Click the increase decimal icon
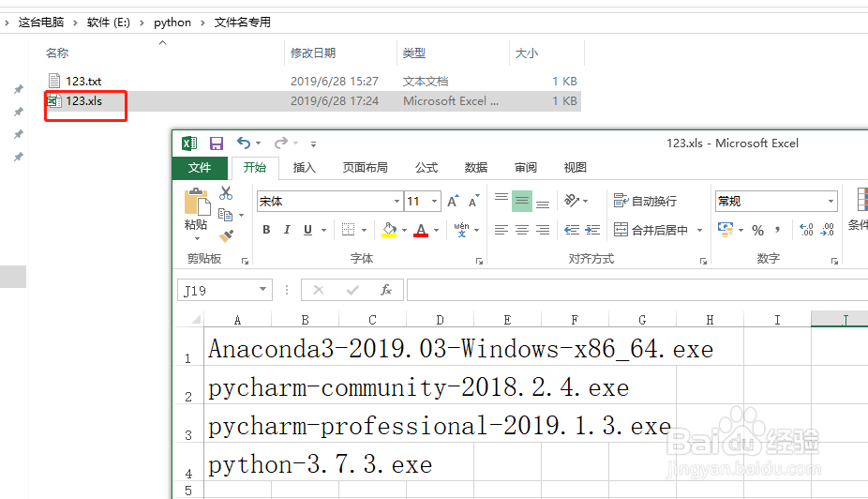The height and width of the screenshot is (499, 868). tap(806, 230)
